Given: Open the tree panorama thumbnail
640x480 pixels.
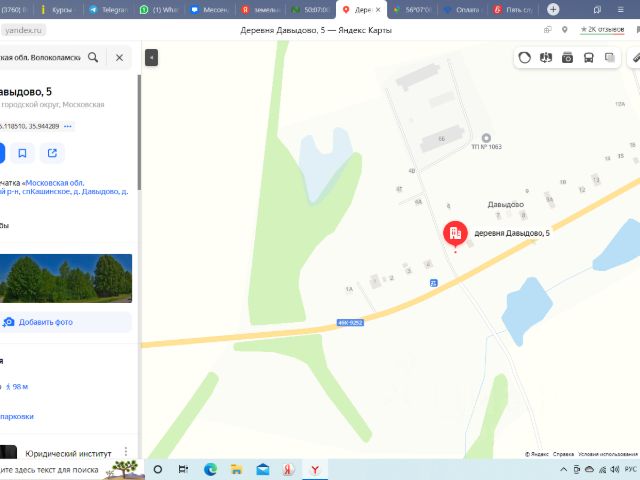Looking at the screenshot, I should coord(66,278).
